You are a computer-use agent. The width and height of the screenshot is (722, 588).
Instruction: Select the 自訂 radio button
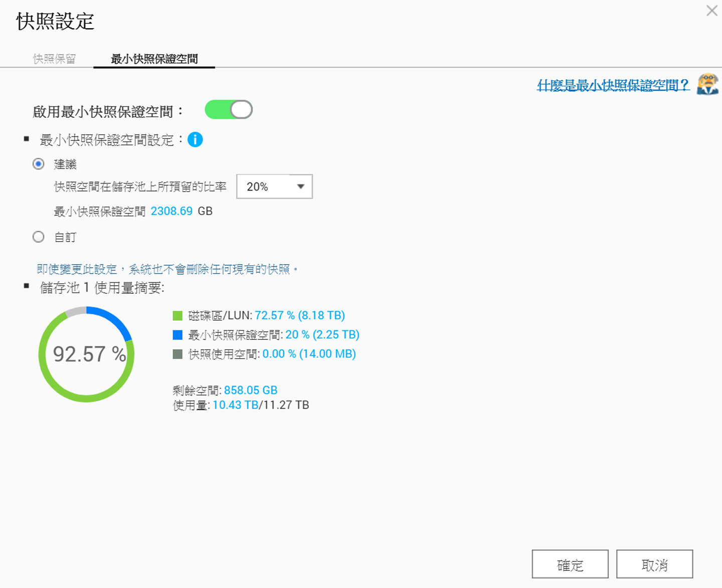pyautogui.click(x=38, y=237)
